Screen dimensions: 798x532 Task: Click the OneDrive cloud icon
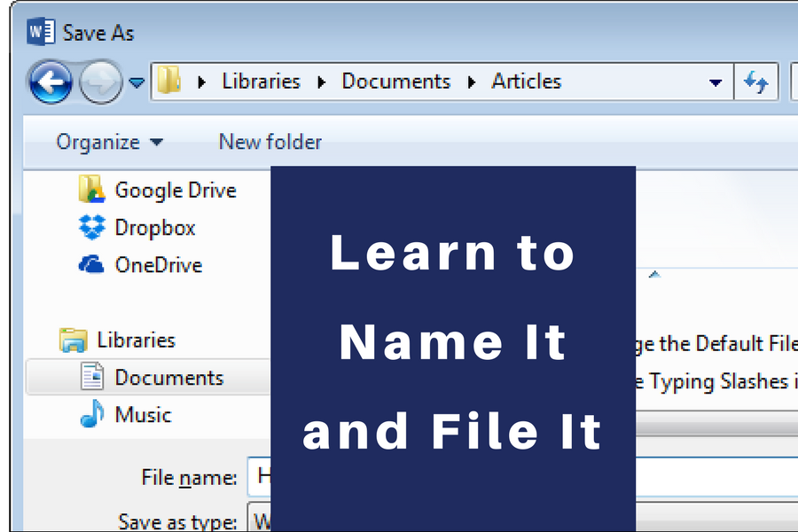[91, 264]
